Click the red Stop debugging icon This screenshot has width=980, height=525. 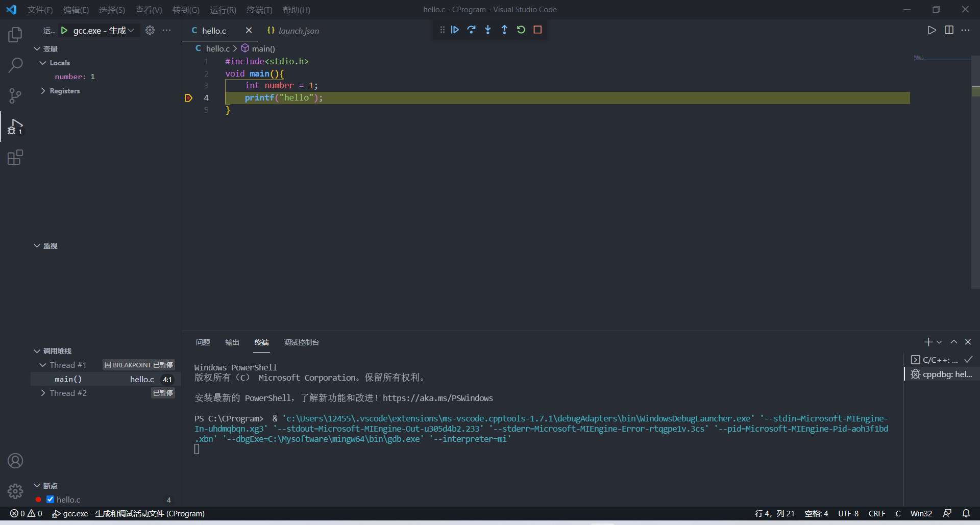(x=537, y=30)
